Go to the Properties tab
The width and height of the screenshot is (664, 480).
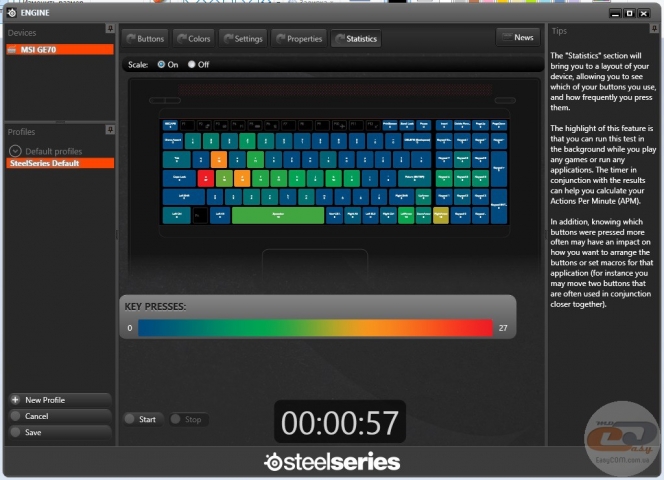click(x=299, y=39)
